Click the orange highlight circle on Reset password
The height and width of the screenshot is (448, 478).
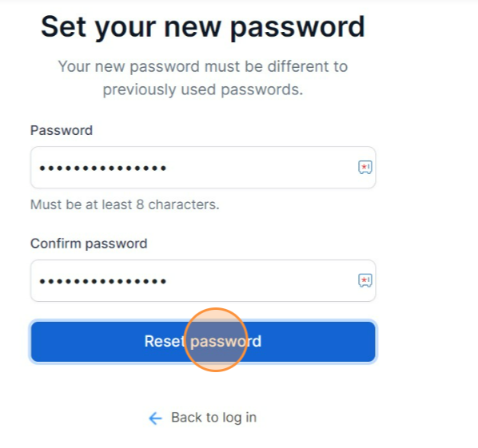point(216,339)
